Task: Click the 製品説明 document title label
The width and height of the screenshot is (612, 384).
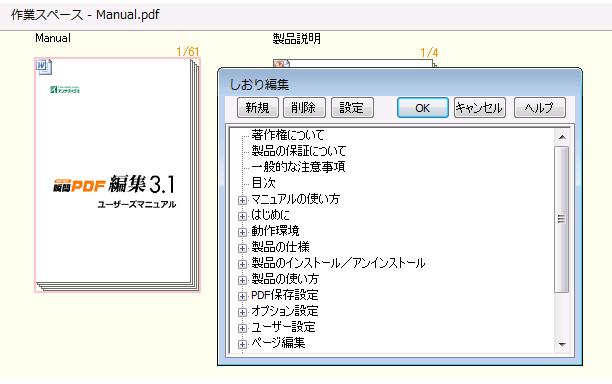Action: (297, 39)
